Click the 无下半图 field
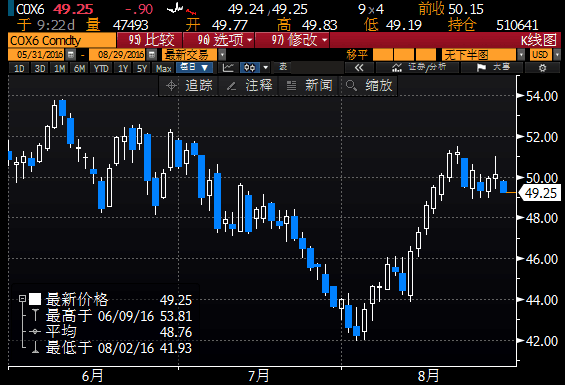565x385 pixels. (x=479, y=55)
